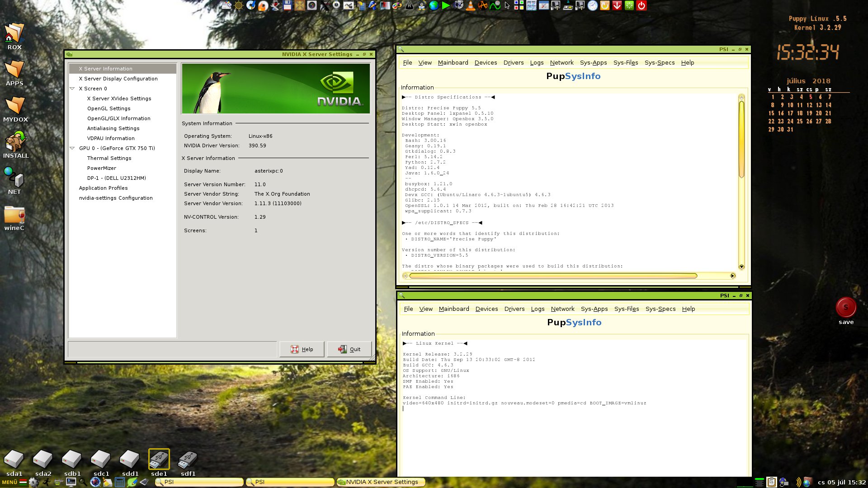Click the green play arrow launcher icon

(446, 5)
